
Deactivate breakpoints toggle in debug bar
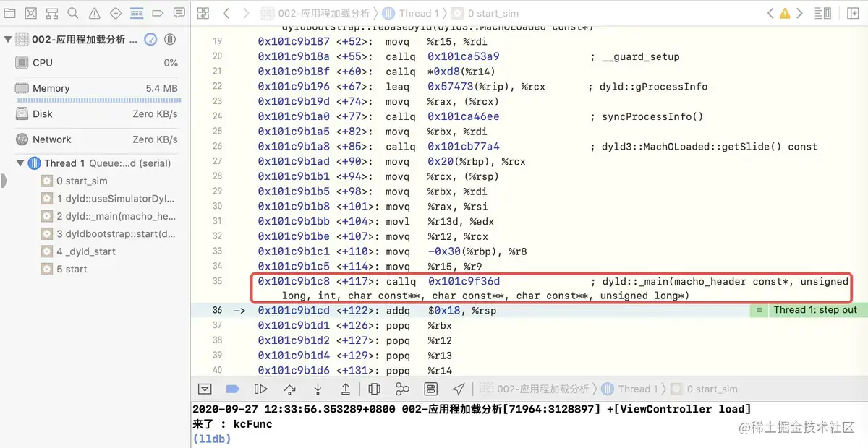[x=233, y=389]
